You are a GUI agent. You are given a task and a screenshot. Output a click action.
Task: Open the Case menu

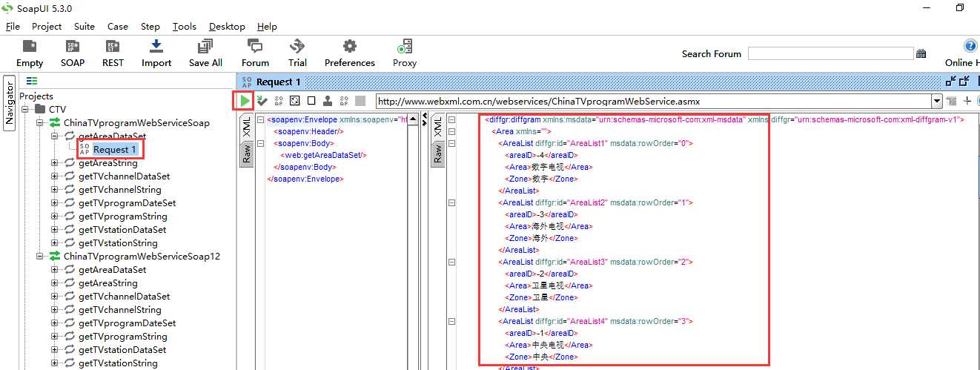(119, 26)
